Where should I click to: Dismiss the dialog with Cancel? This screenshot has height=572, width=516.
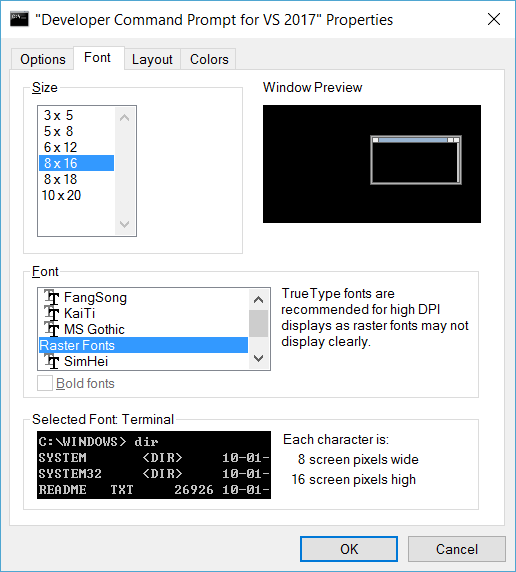pos(457,549)
